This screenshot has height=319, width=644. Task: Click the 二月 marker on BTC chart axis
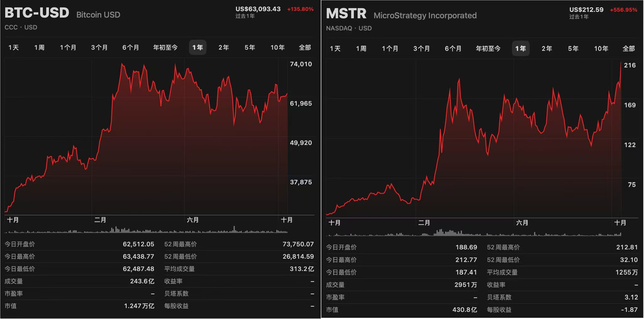click(100, 220)
